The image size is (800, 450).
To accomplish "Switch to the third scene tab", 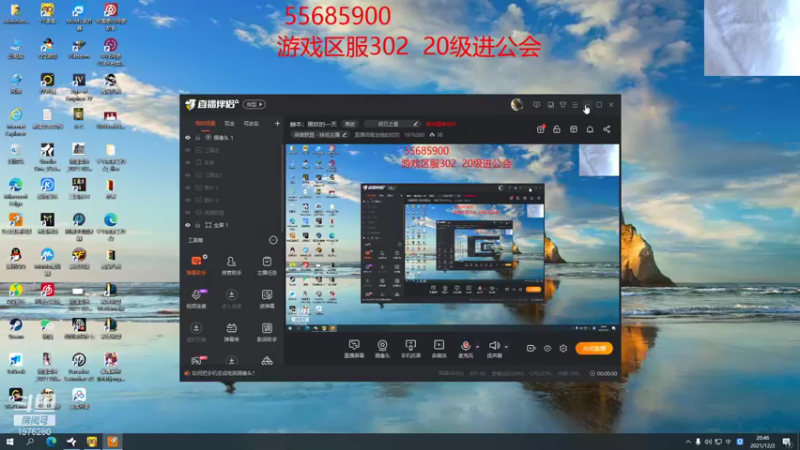I will pos(251,123).
